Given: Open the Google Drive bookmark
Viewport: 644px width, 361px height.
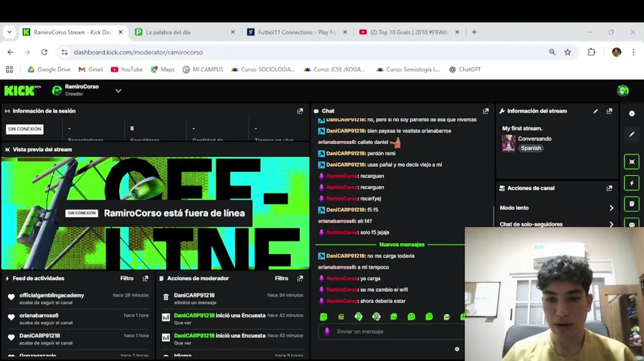Looking at the screenshot, I should 49,70.
